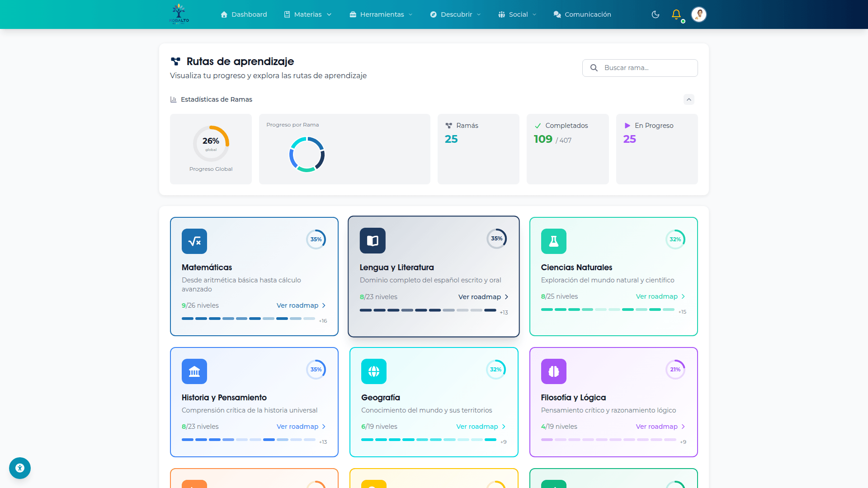Open Ver roadmap for Historia y Pensamiento
The height and width of the screenshot is (488, 868).
click(x=301, y=427)
